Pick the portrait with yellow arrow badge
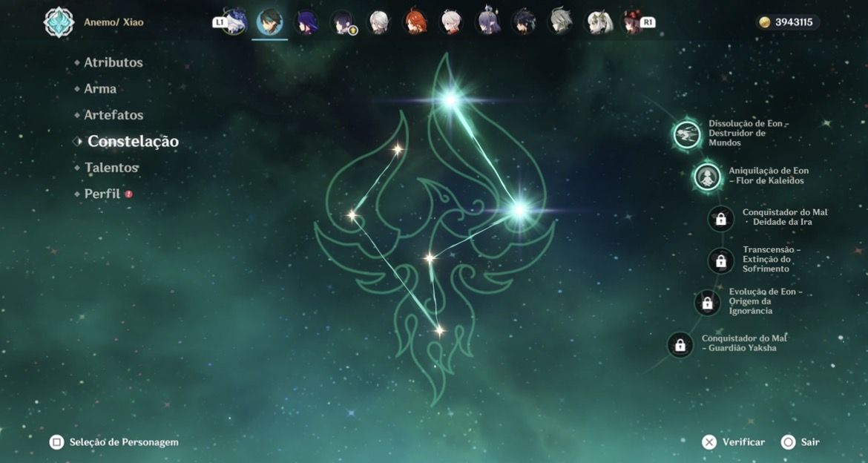 point(343,22)
